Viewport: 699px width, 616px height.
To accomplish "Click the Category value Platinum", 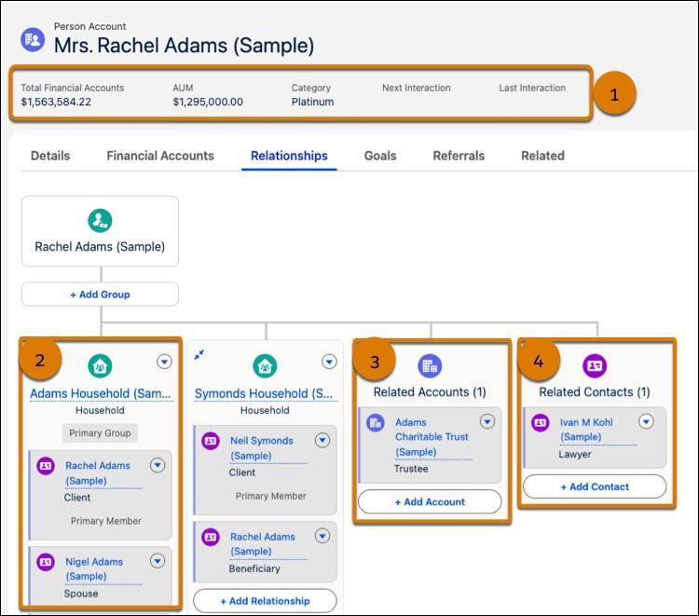I will (312, 102).
